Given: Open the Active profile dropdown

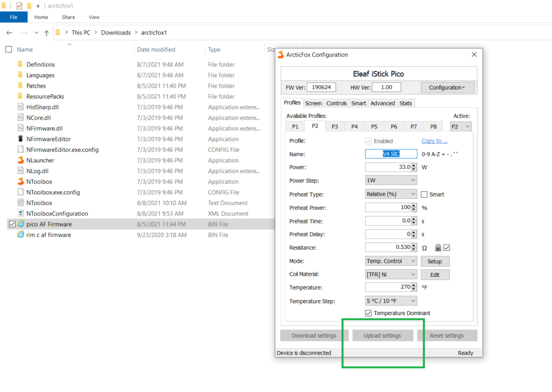Looking at the screenshot, I should (x=461, y=126).
